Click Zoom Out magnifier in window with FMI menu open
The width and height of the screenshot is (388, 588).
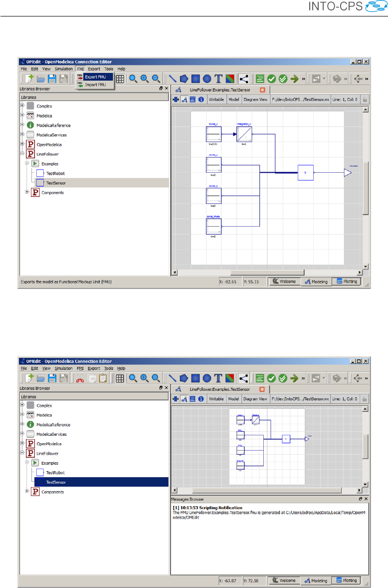pos(156,79)
